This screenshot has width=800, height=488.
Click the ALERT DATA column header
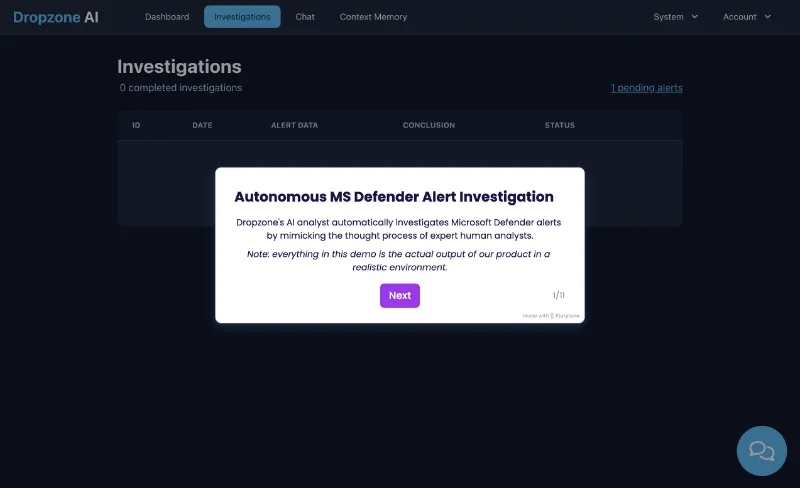[294, 125]
